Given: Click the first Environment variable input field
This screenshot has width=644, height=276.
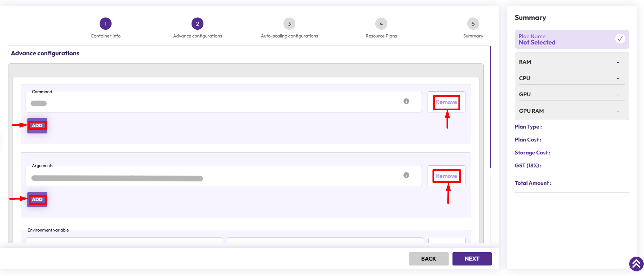Looking at the screenshot, I should (124, 240).
